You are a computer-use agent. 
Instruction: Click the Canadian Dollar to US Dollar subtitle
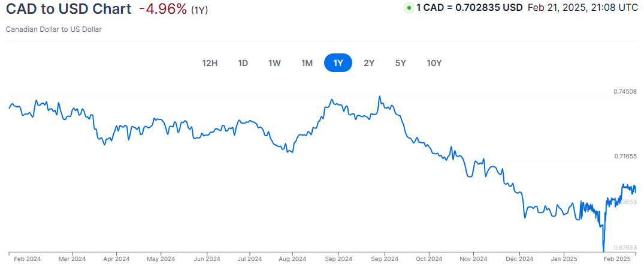coord(53,29)
